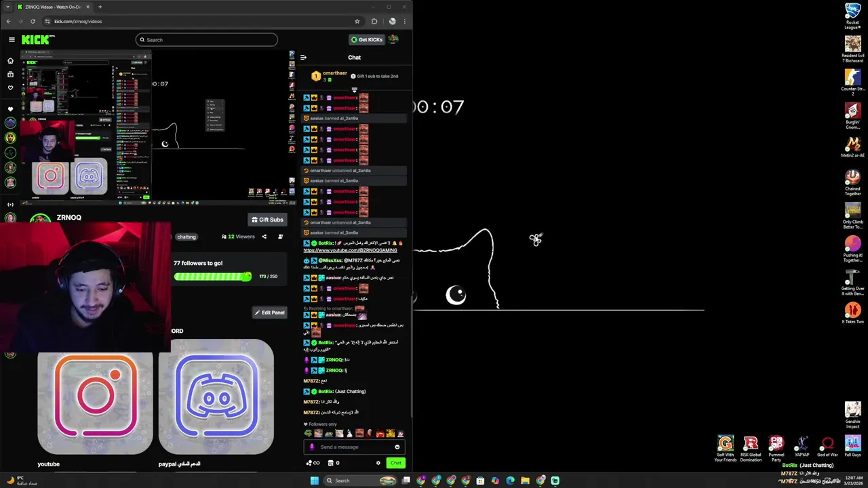The width and height of the screenshot is (868, 488).
Task: Click the Kick search field
Action: pos(206,39)
